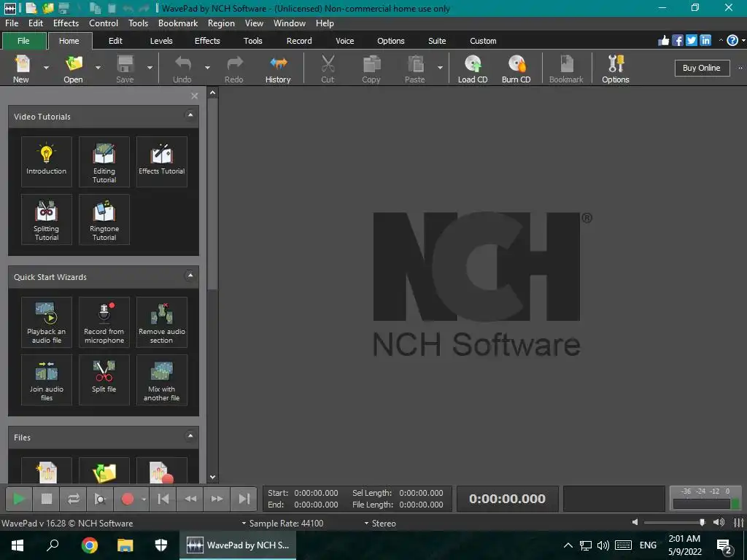Open File Explorer from the taskbar
The image size is (747, 560).
(125, 545)
